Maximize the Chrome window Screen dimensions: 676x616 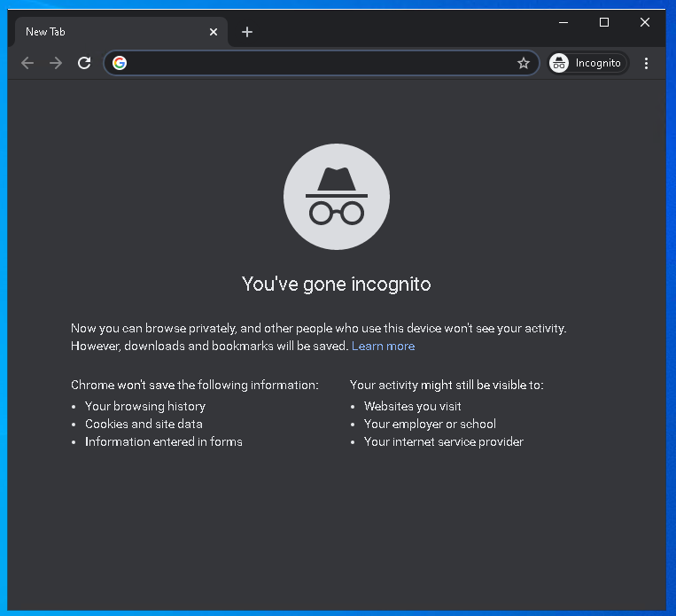[604, 22]
